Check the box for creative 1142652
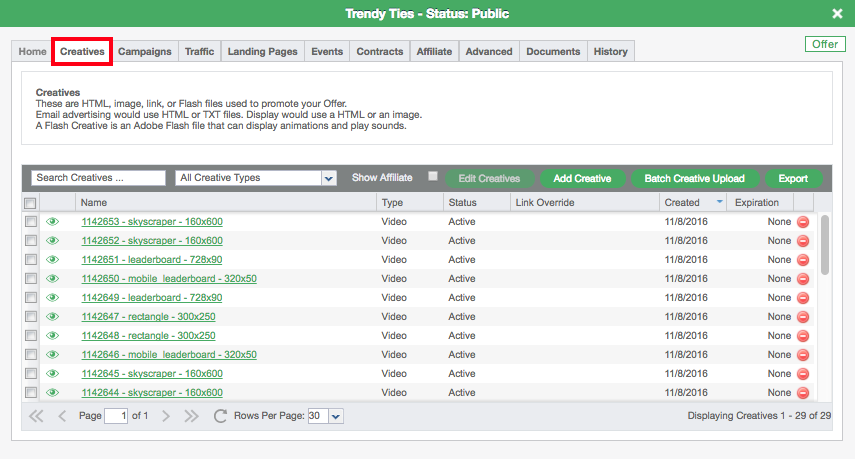Image resolution: width=855 pixels, height=459 pixels. [31, 241]
